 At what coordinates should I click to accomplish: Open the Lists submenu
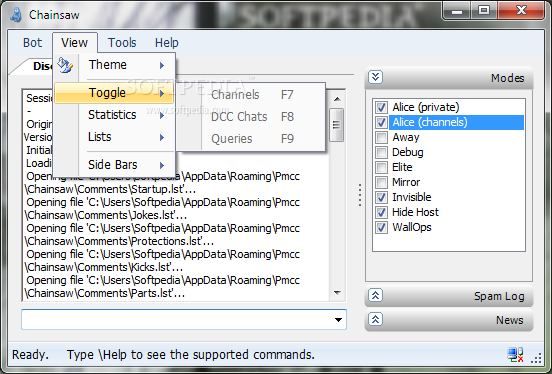tap(115, 137)
